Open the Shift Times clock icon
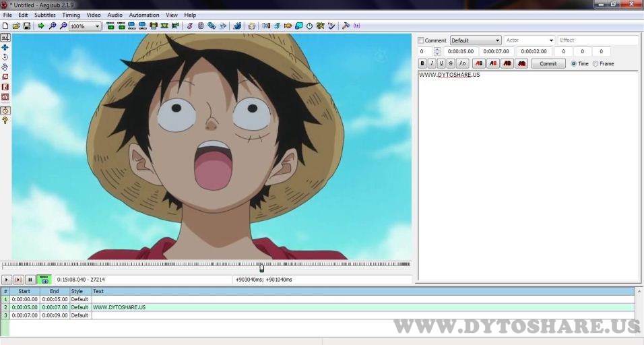This screenshot has width=644, height=345. 309,26
